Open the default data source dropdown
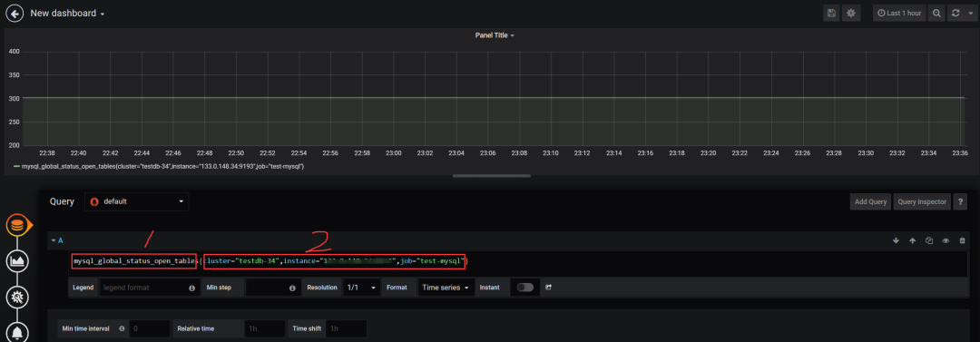The height and width of the screenshot is (342, 980). point(136,201)
